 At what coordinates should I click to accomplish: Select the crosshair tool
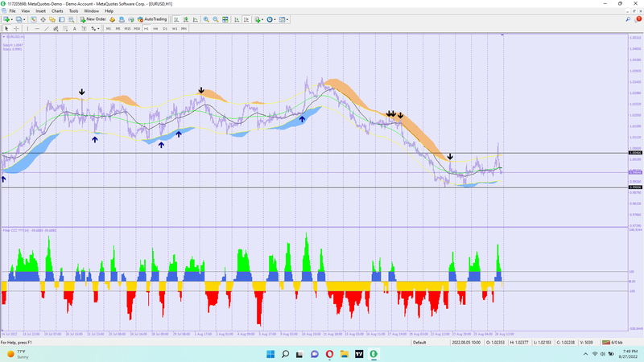click(x=16, y=28)
